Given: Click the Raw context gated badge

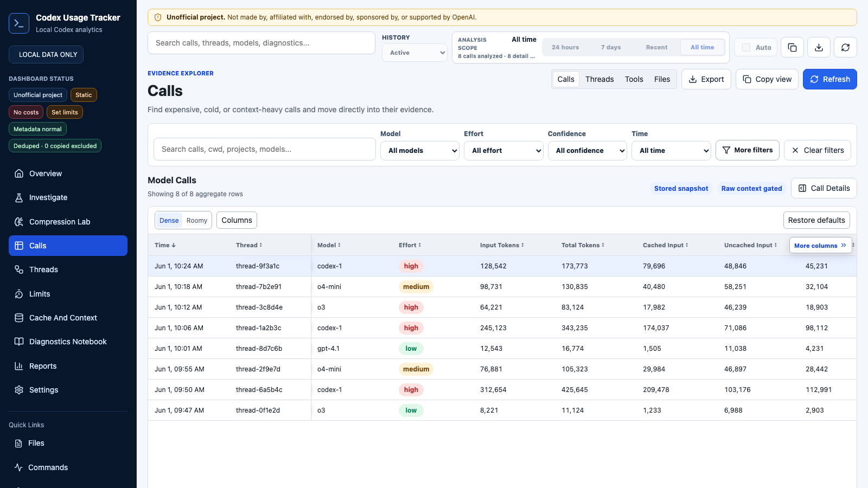Looking at the screenshot, I should (x=751, y=189).
